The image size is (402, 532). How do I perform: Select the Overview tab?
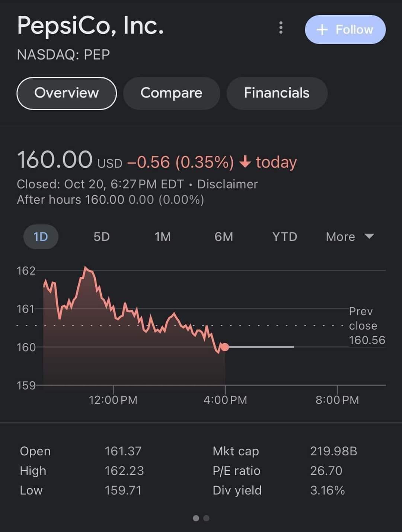point(67,93)
